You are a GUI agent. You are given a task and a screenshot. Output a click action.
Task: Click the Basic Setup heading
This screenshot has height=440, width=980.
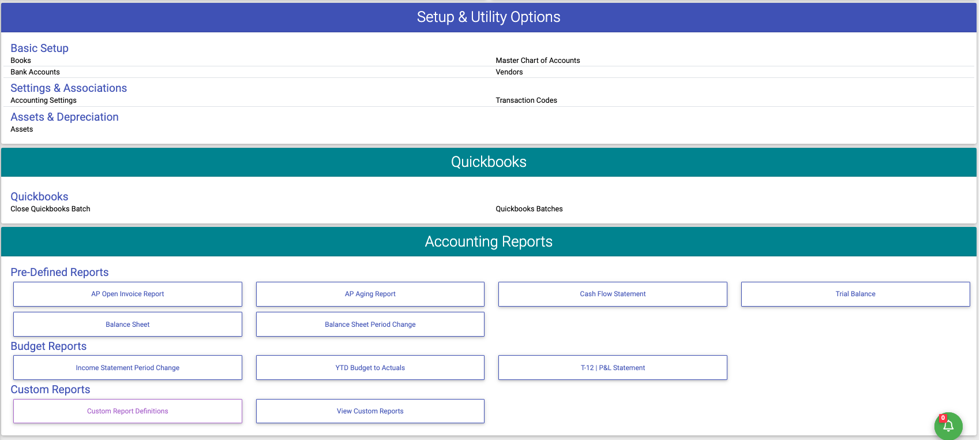[x=39, y=49]
